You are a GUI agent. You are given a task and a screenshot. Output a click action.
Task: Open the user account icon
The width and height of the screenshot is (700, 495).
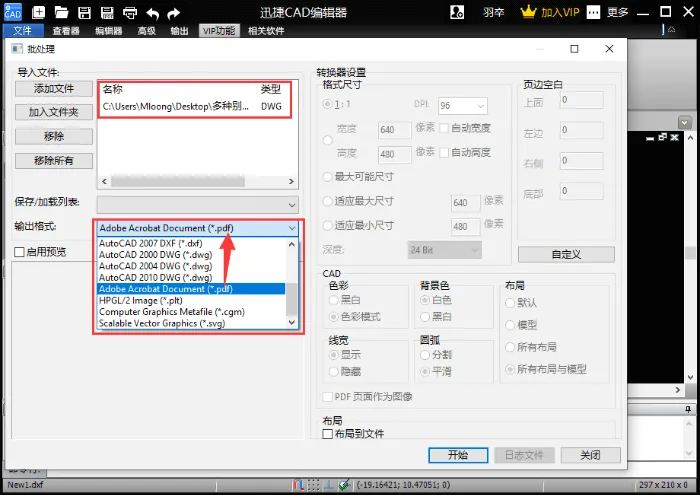[x=457, y=12]
